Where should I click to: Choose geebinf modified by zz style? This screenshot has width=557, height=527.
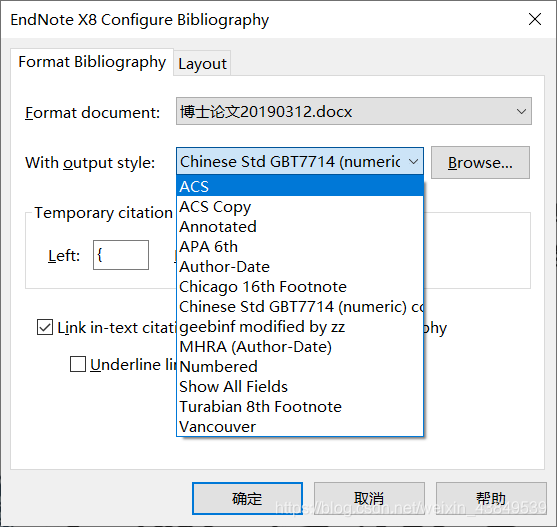pyautogui.click(x=300, y=326)
